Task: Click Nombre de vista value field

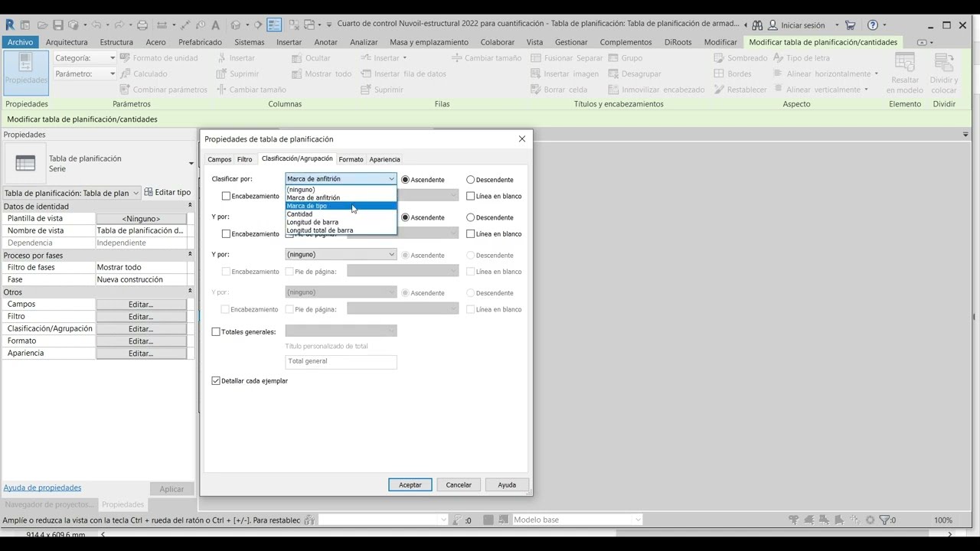Action: tap(141, 230)
